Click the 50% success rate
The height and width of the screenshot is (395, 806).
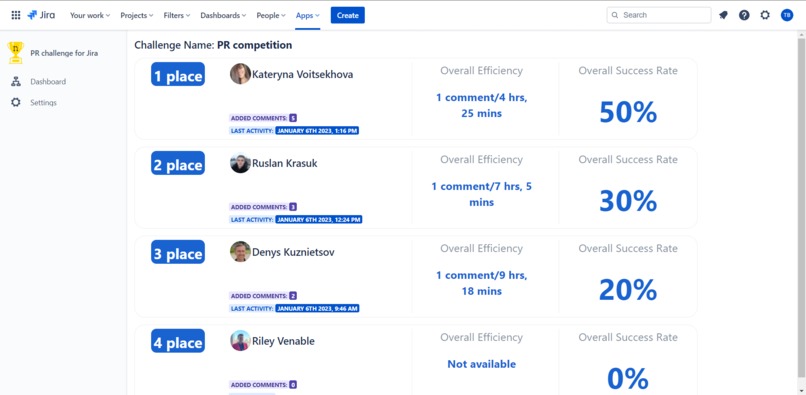point(628,112)
